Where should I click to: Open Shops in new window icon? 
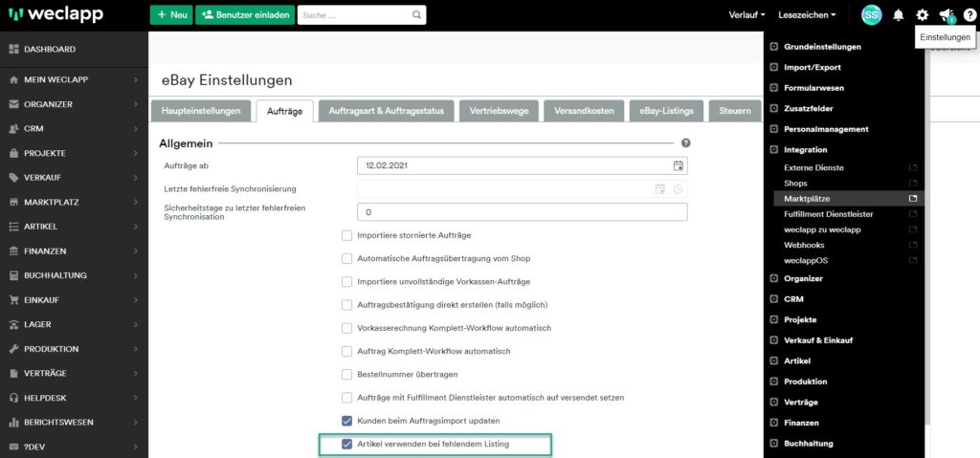[x=912, y=184]
